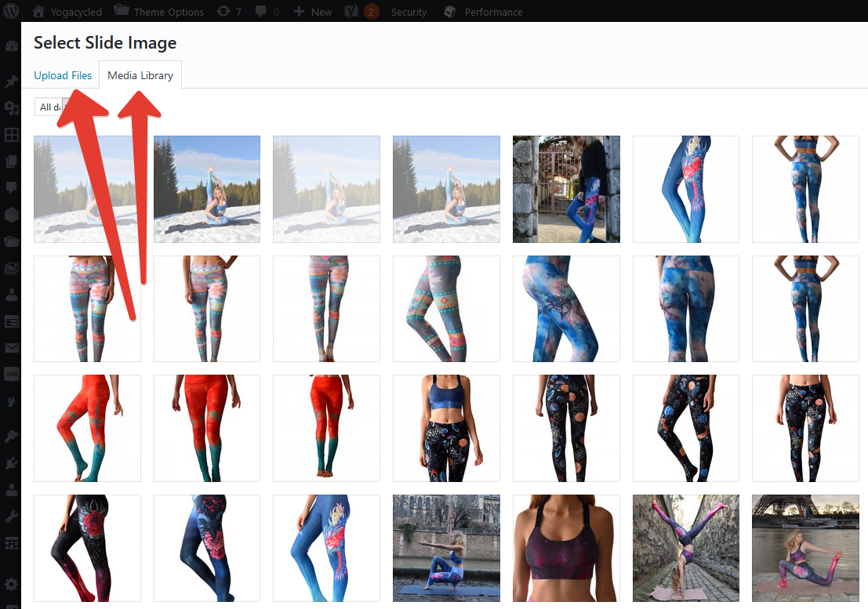Viewport: 868px width, 609px height.
Task: Select the maroon sports bra thumbnail
Action: pyautogui.click(x=566, y=548)
